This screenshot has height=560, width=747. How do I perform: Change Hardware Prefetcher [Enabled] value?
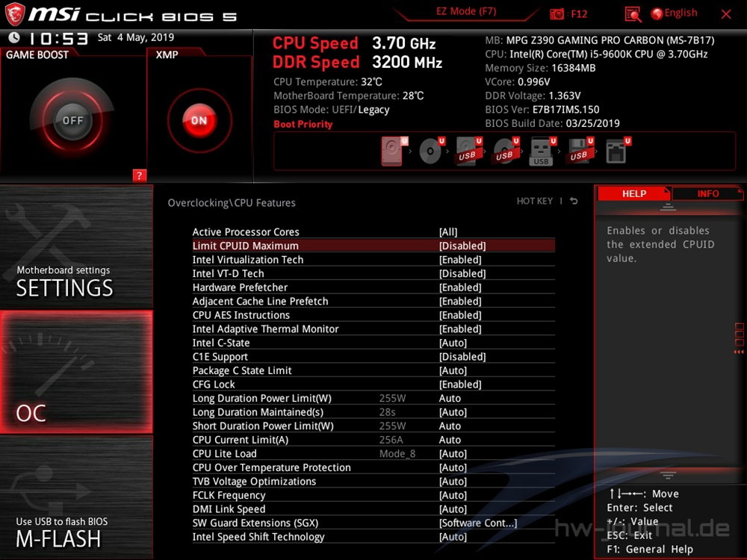pyautogui.click(x=460, y=287)
